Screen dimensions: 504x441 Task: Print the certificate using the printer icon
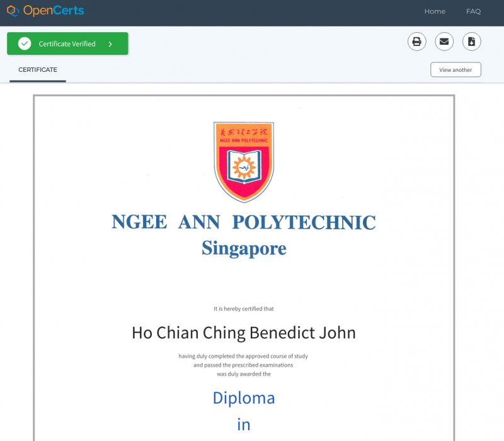416,42
